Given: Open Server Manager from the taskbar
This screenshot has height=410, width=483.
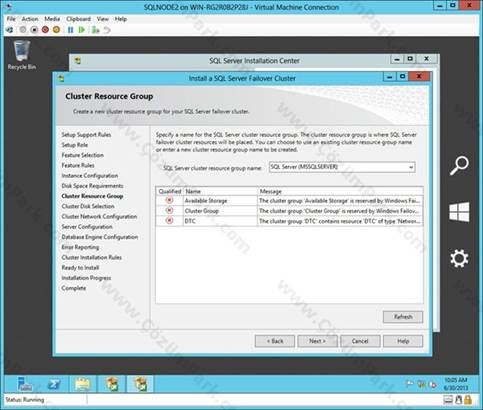Looking at the screenshot, I should point(25,384).
